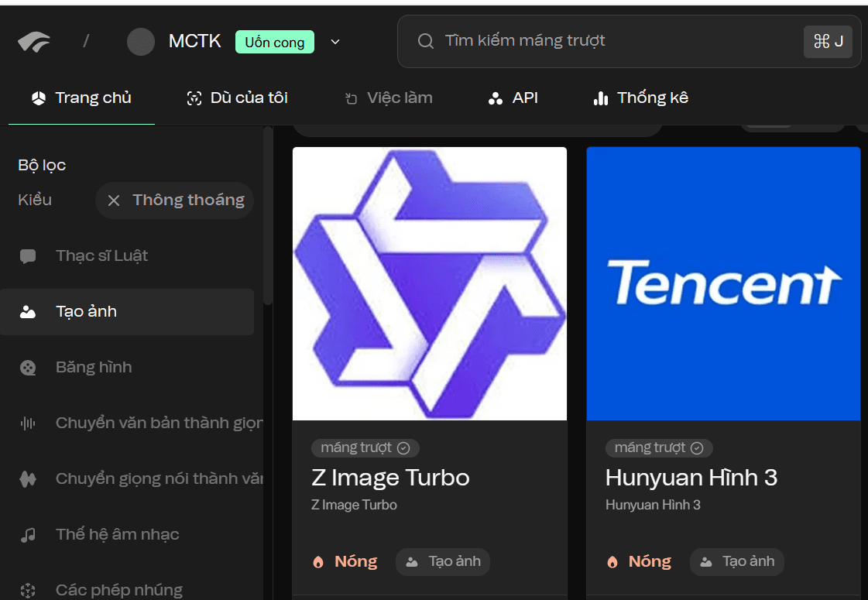
Task: Click the search box Tìm kiếm máng trượt
Action: 604,41
